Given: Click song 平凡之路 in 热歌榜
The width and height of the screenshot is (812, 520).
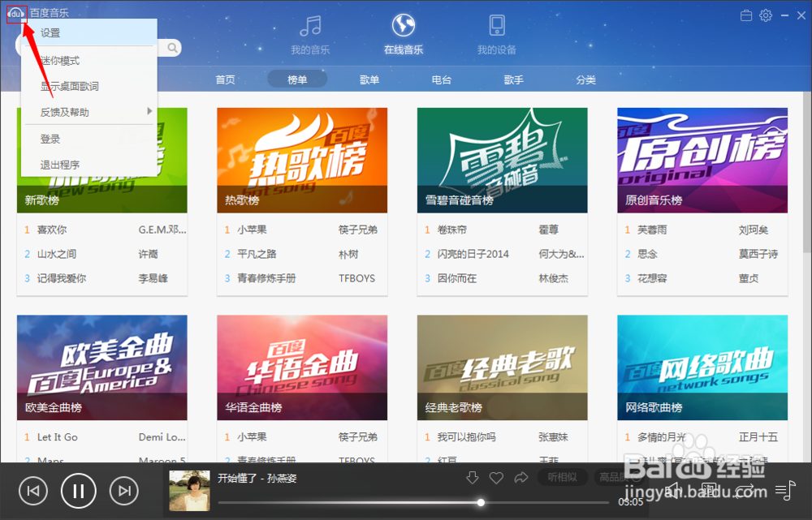Looking at the screenshot, I should pos(257,254).
